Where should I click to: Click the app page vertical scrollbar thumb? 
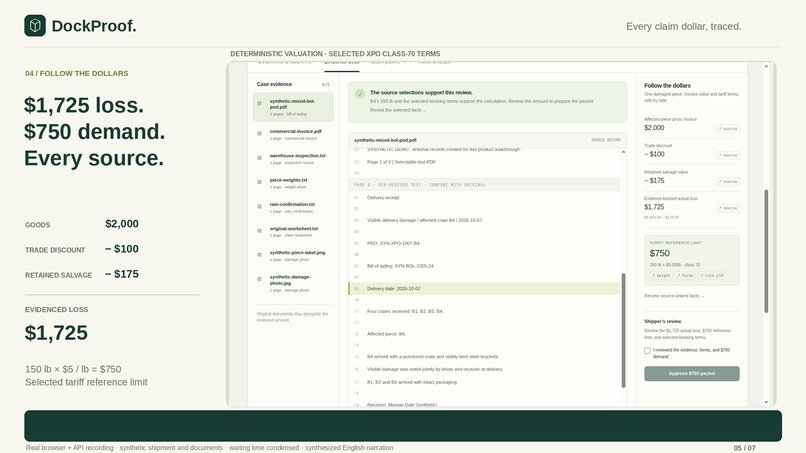coord(766,251)
